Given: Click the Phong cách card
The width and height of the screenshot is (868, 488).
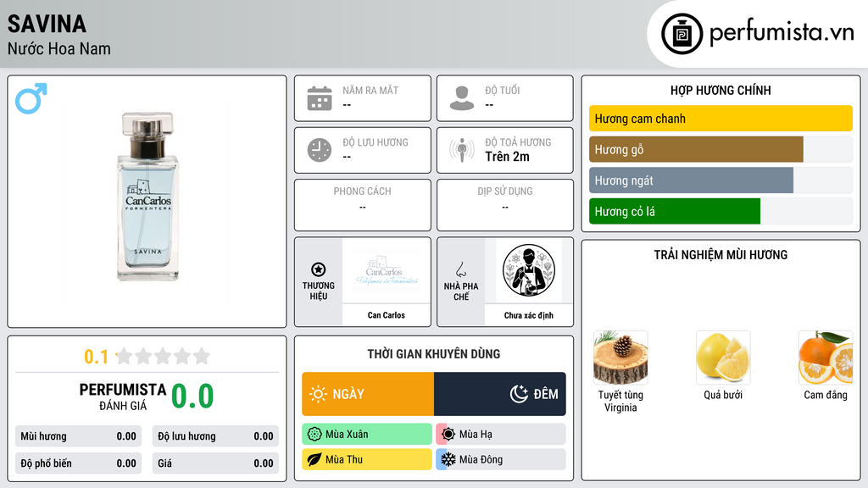Looking at the screenshot, I should tap(363, 205).
